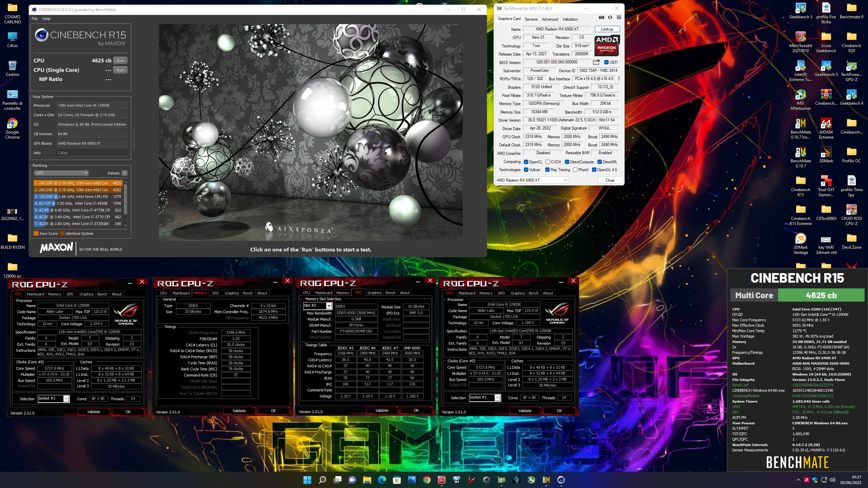Screen dimensions: 868x488
Task: Open Cinebench ranking CPU dropdown
Action: click(61, 173)
